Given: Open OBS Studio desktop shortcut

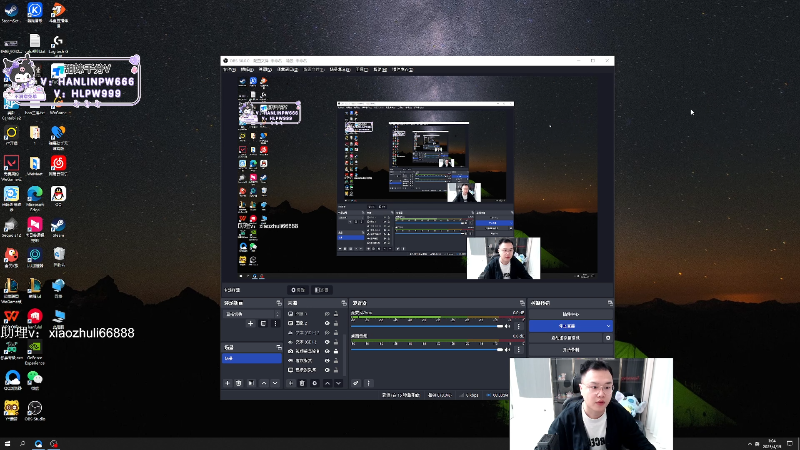Looking at the screenshot, I should 35,410.
